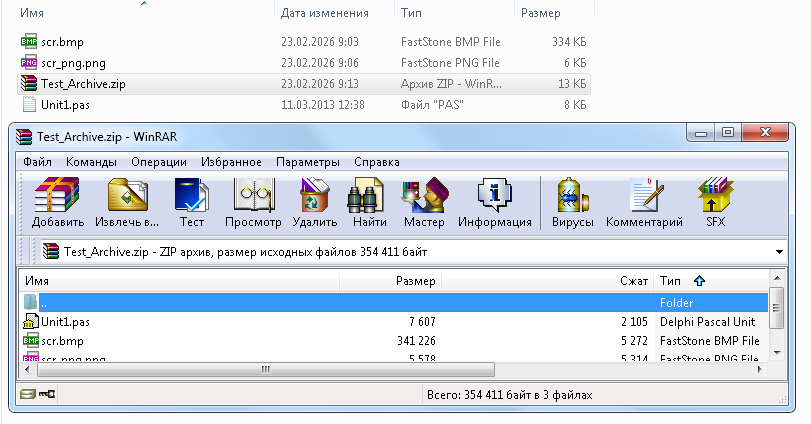Open the Параметры menu
The height and width of the screenshot is (424, 811).
tap(308, 162)
